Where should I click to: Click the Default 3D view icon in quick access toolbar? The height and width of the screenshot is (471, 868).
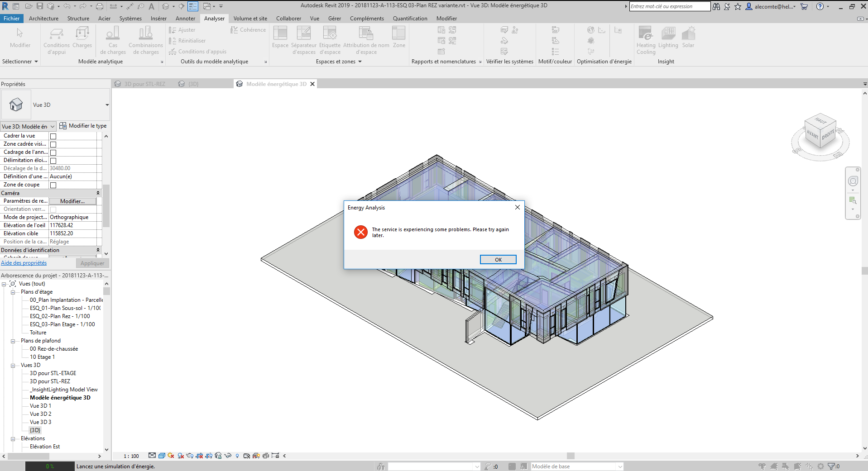[166, 6]
